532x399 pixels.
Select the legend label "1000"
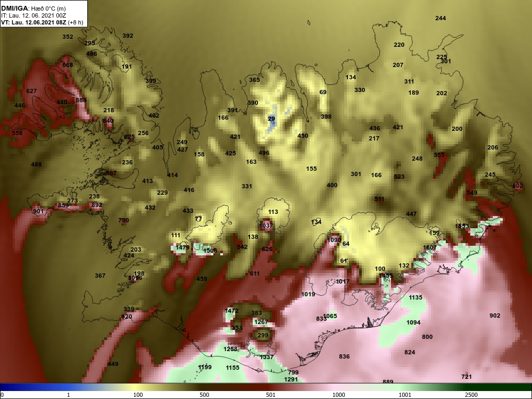pyautogui.click(x=338, y=395)
